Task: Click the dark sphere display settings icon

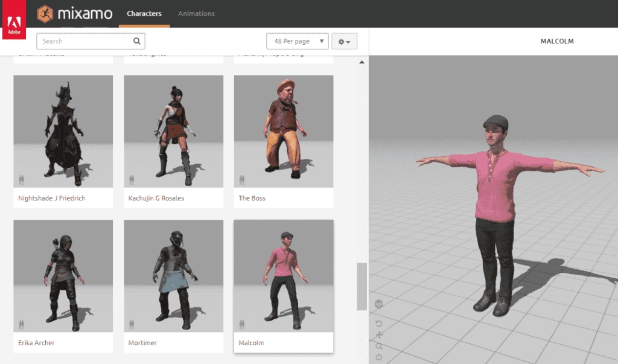Action: [378, 304]
